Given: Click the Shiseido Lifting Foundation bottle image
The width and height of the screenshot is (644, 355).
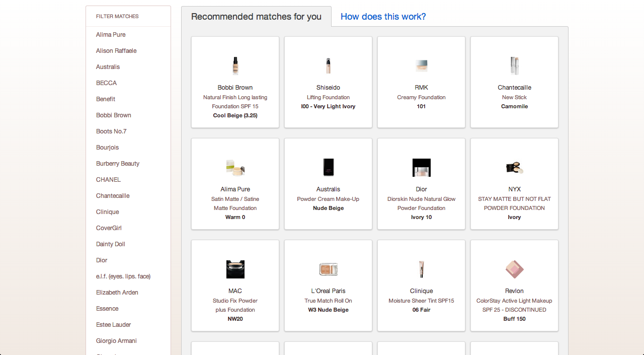Looking at the screenshot, I should pos(328,66).
